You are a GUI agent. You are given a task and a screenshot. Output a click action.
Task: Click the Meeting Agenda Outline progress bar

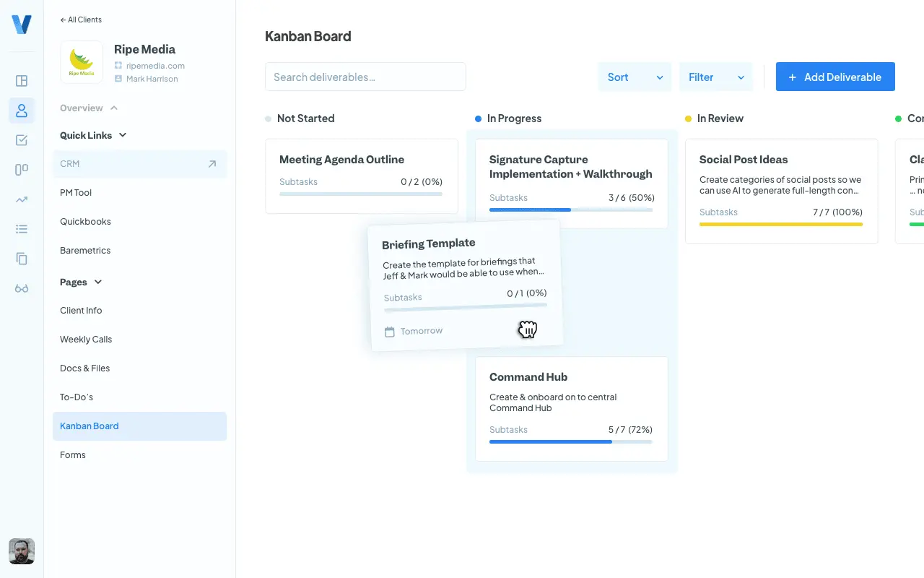(361, 194)
